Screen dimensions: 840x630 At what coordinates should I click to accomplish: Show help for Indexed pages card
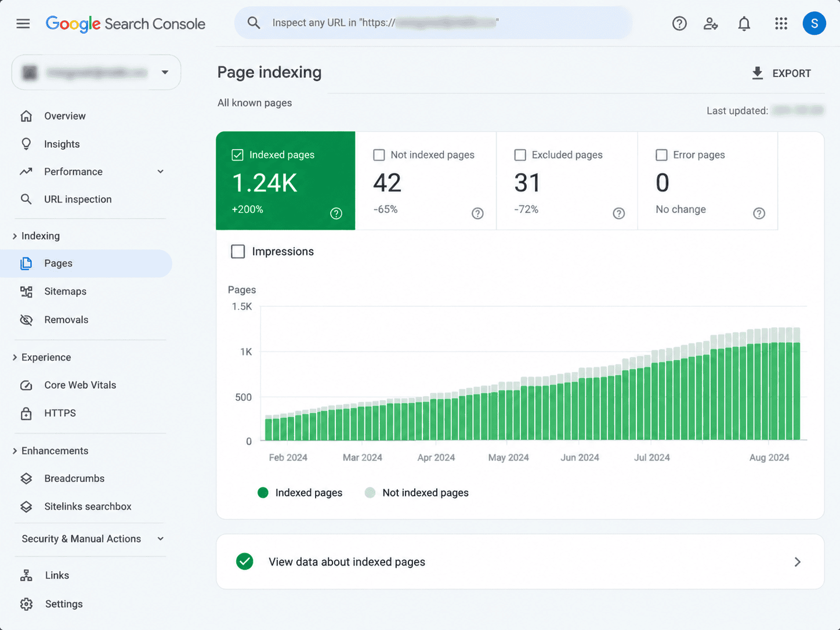[336, 213]
